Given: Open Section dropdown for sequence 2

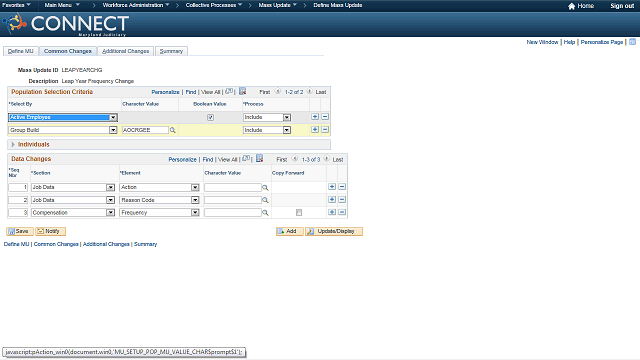Looking at the screenshot, I should (x=73, y=200).
